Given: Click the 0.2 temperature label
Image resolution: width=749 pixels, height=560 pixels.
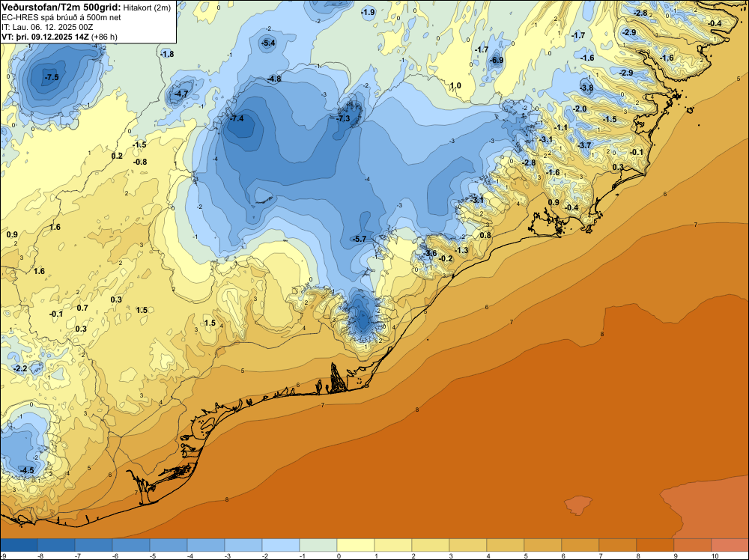Looking at the screenshot, I should coord(117,156).
